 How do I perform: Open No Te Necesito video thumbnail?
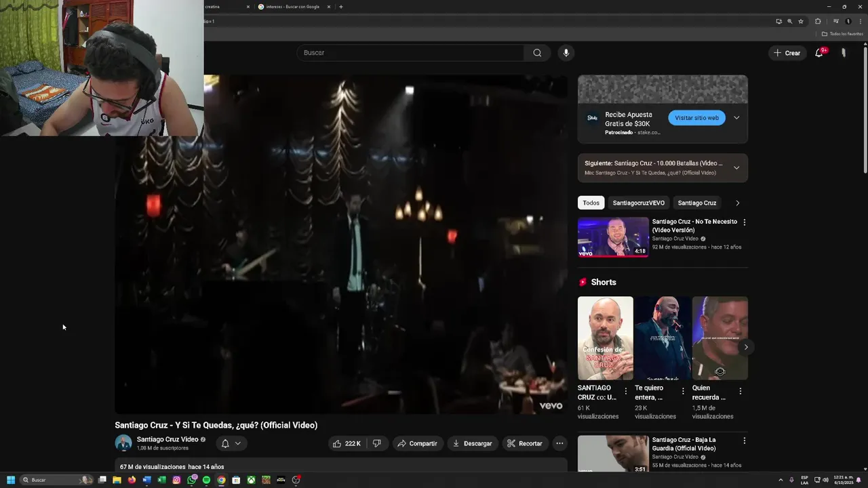[613, 237]
